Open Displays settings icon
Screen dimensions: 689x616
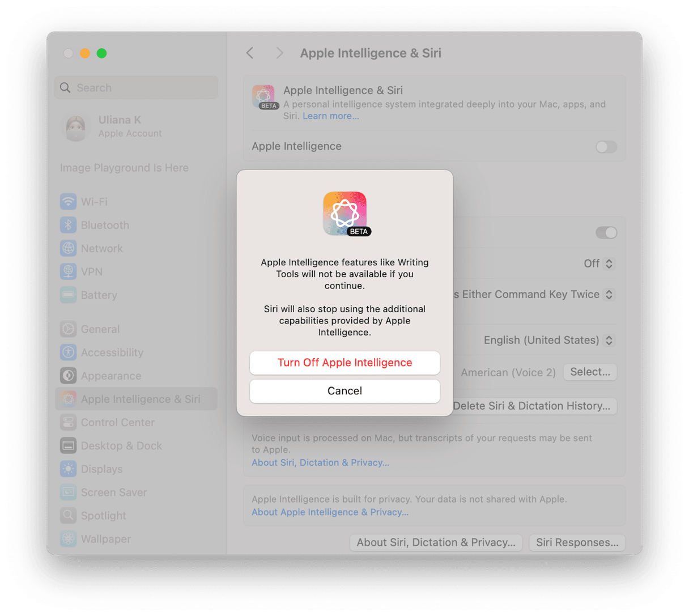point(69,469)
